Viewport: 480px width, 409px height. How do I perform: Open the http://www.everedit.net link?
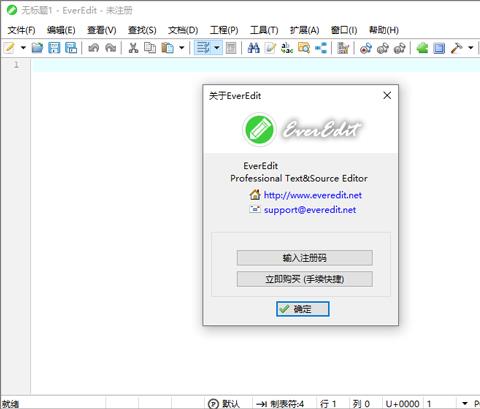313,195
